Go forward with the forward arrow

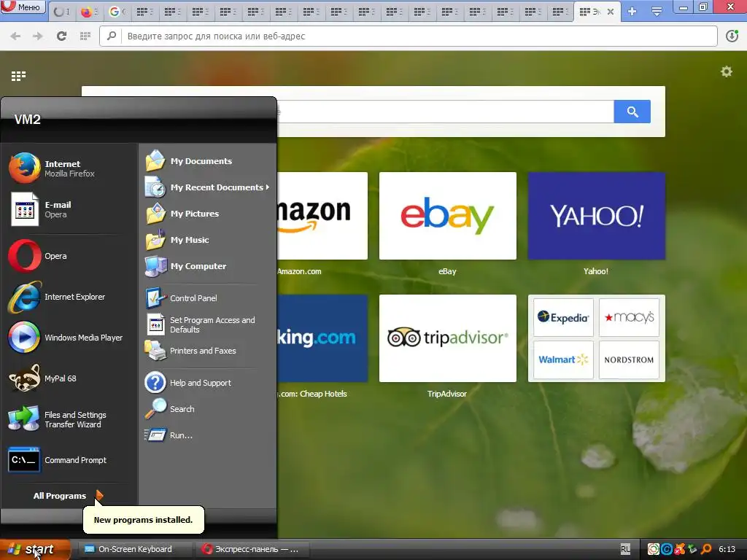[x=38, y=36]
